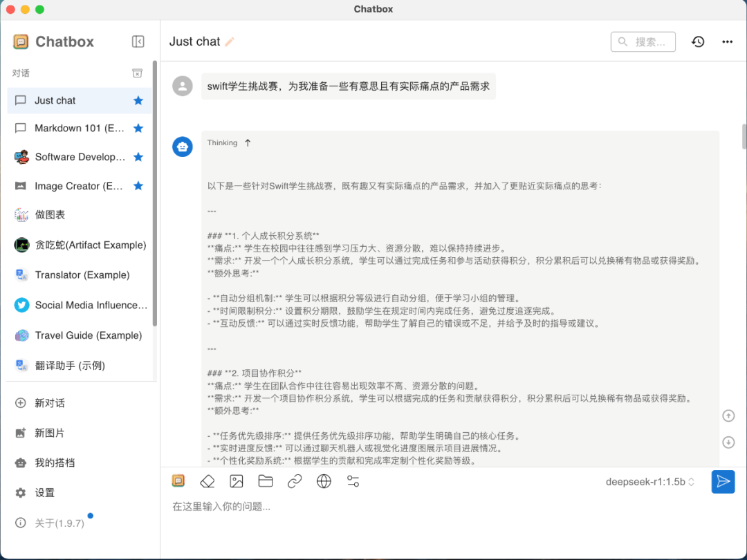
Task: Collapse the sidebar with the panel icon
Action: (138, 41)
